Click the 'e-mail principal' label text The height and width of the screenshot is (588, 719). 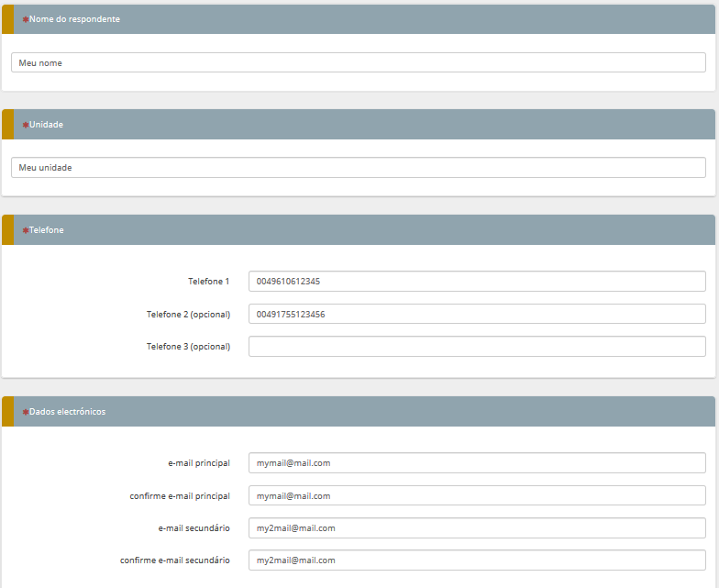[x=198, y=463]
